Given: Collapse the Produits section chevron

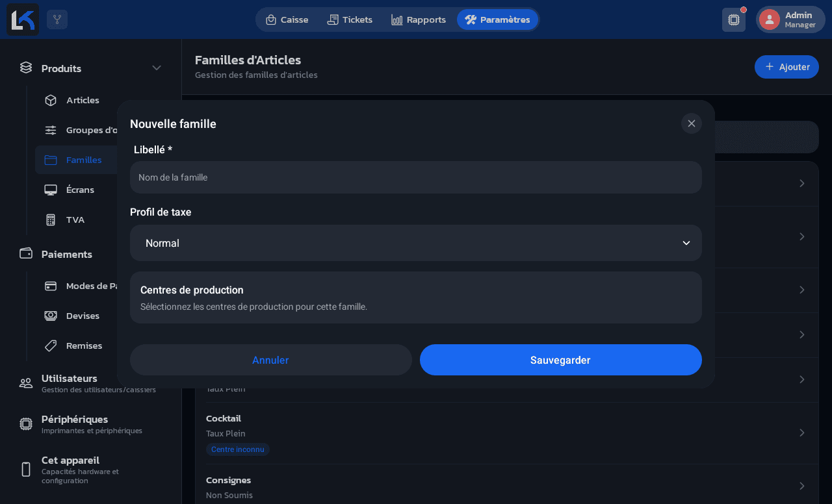Looking at the screenshot, I should [157, 68].
